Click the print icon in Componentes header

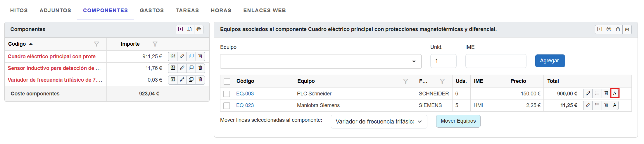199,29
